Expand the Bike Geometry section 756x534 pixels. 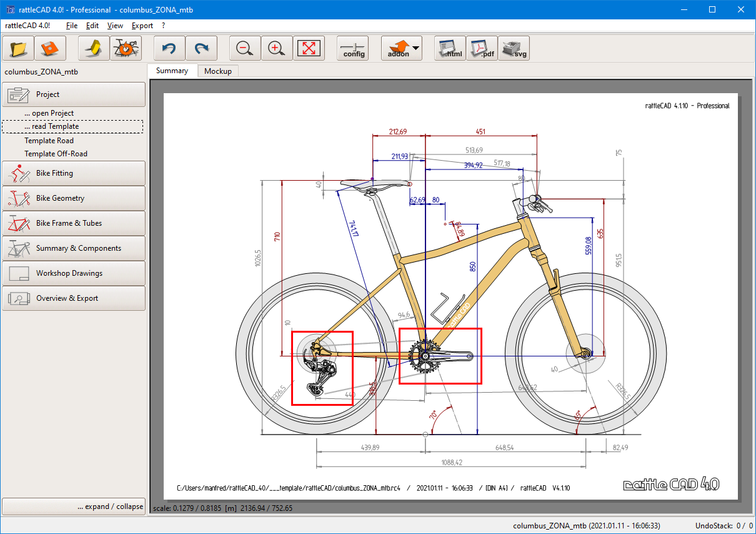(74, 198)
